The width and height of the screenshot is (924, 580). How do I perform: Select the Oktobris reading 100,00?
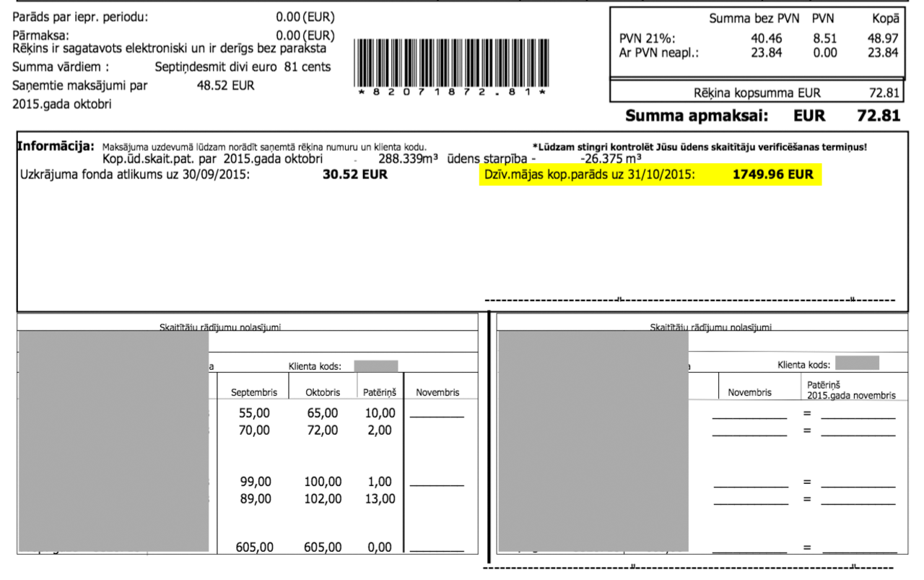click(x=323, y=482)
